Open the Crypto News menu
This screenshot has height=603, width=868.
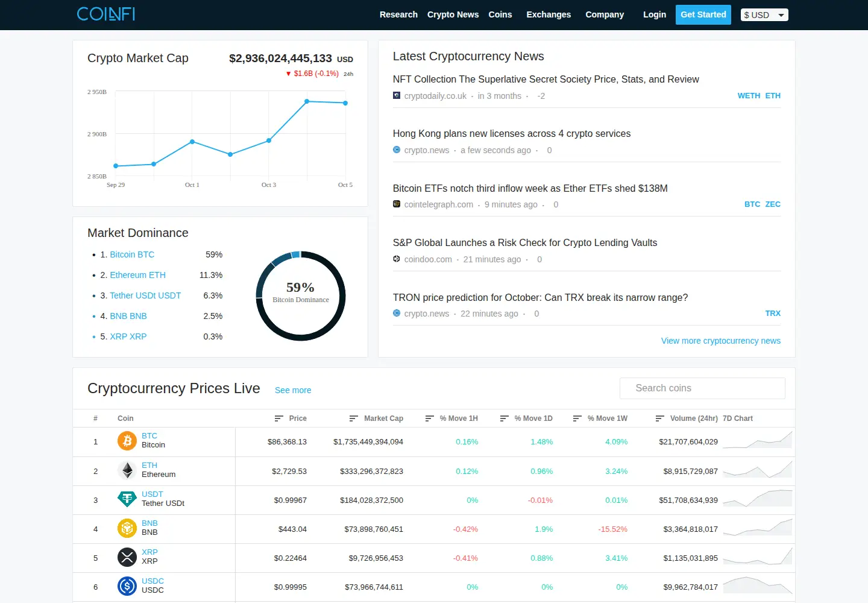[x=453, y=14]
